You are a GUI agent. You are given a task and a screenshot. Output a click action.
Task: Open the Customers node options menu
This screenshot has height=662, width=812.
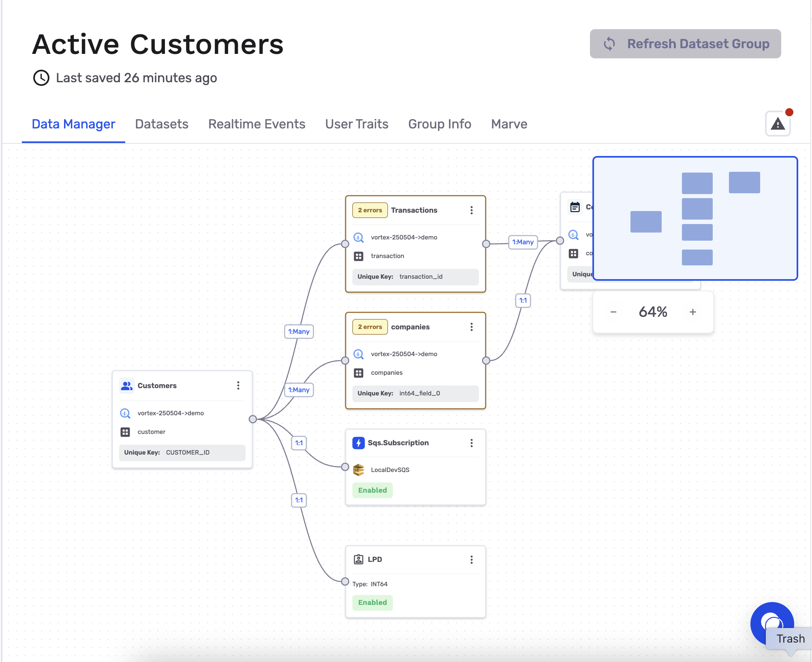click(238, 385)
